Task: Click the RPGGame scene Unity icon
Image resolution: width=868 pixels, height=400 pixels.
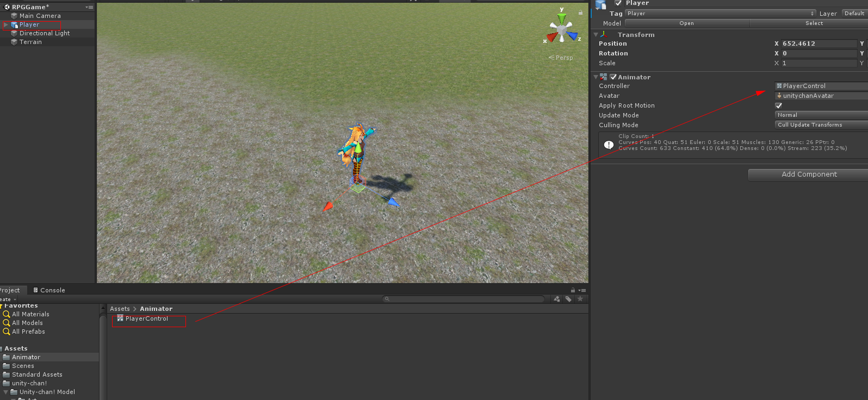Action: [7, 7]
